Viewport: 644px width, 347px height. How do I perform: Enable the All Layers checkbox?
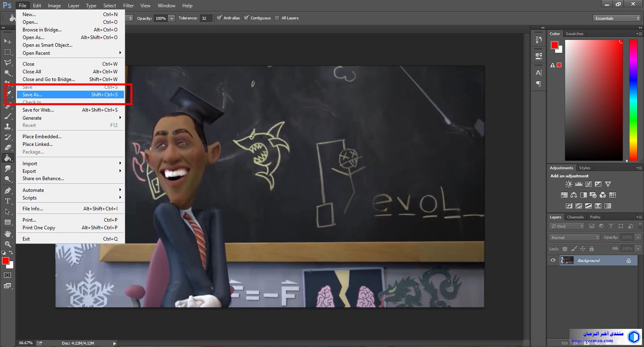click(x=277, y=18)
